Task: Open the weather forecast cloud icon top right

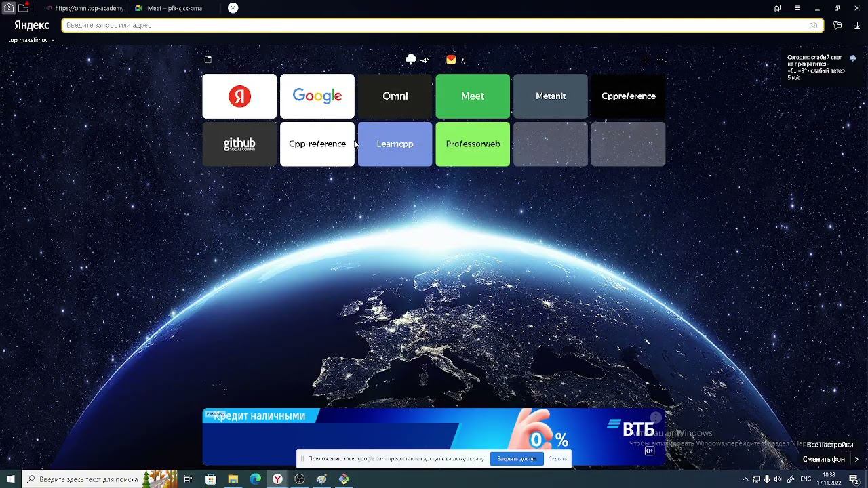Action: (x=853, y=59)
